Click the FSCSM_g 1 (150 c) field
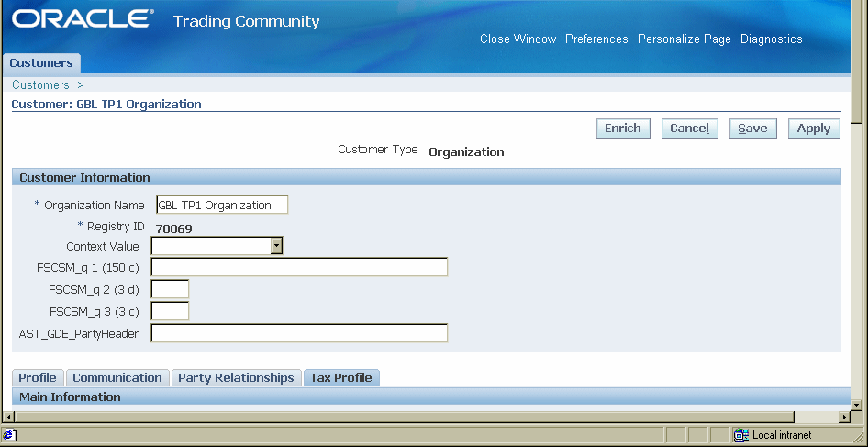Image resolution: width=868 pixels, height=447 pixels. (299, 267)
